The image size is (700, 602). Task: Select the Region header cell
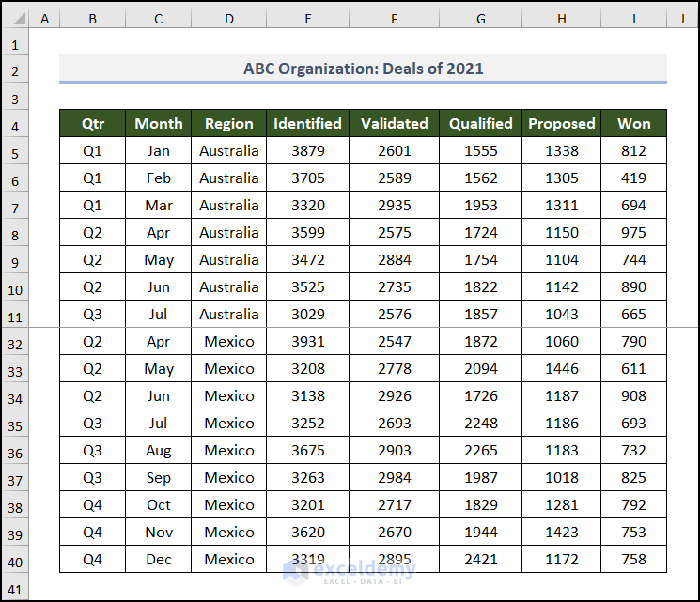(x=229, y=123)
